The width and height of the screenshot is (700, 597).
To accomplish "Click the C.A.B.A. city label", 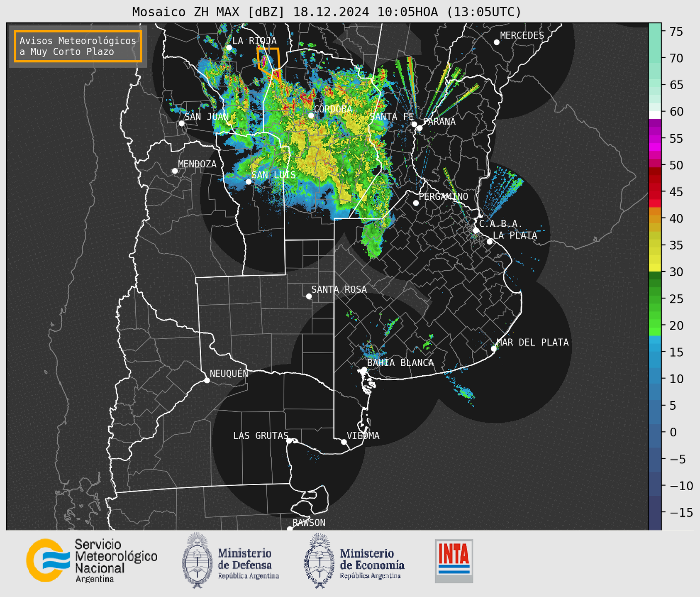I will click(500, 224).
